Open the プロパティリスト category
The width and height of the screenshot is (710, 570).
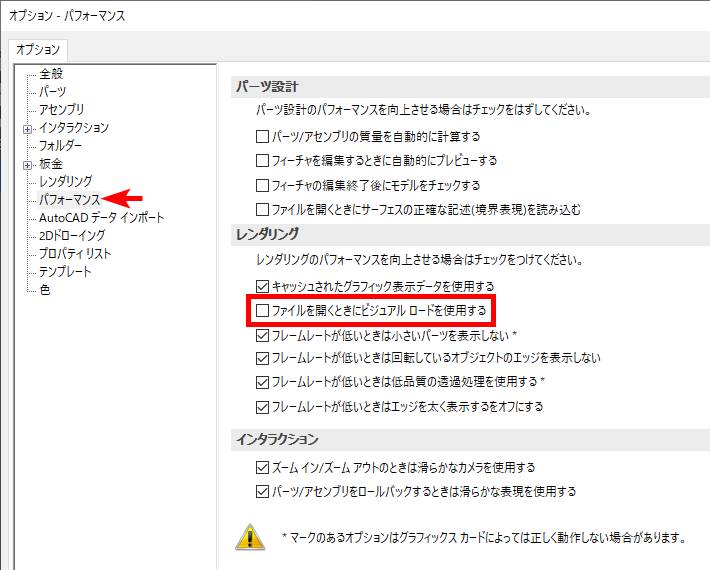click(x=75, y=254)
